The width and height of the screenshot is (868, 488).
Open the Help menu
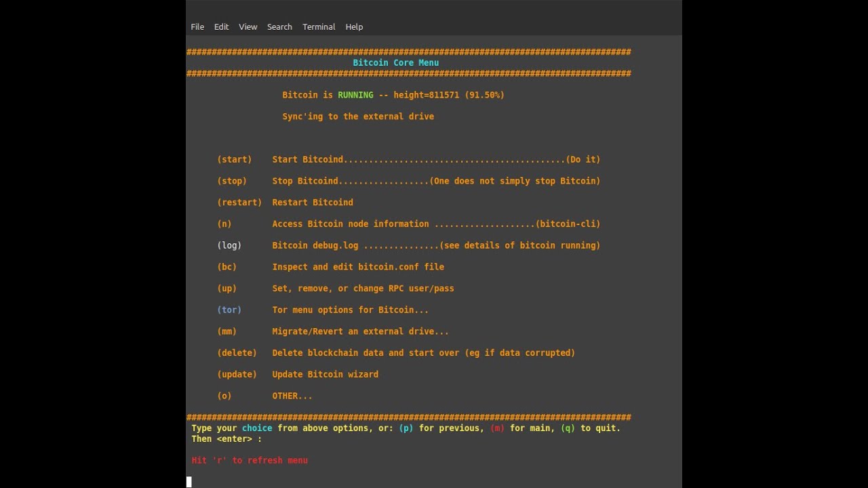coord(354,27)
